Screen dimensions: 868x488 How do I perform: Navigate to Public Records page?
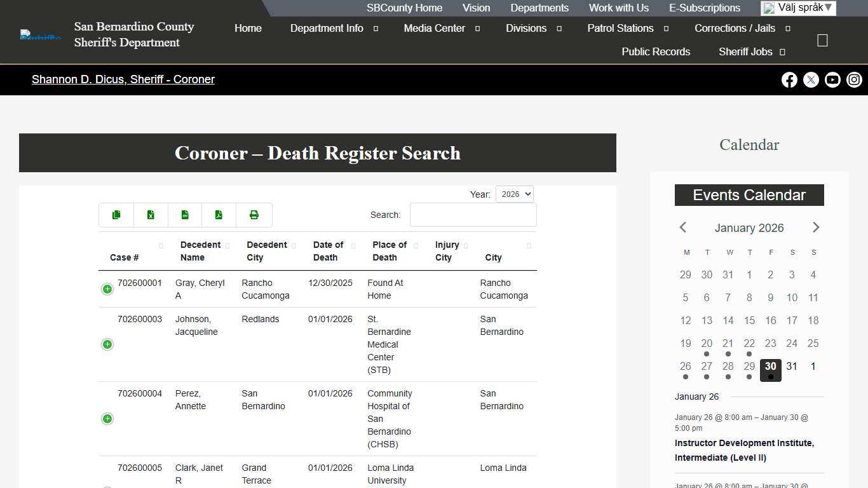[656, 51]
